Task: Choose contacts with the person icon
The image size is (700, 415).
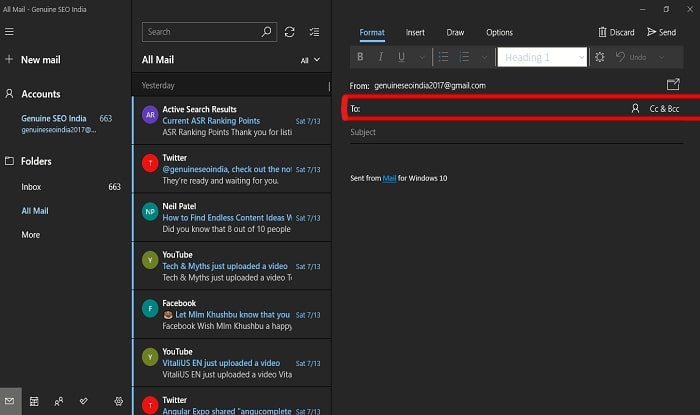Action: (x=635, y=108)
